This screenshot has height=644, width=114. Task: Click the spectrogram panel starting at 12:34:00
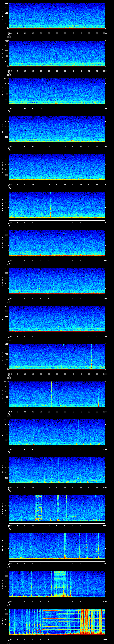point(57,394)
